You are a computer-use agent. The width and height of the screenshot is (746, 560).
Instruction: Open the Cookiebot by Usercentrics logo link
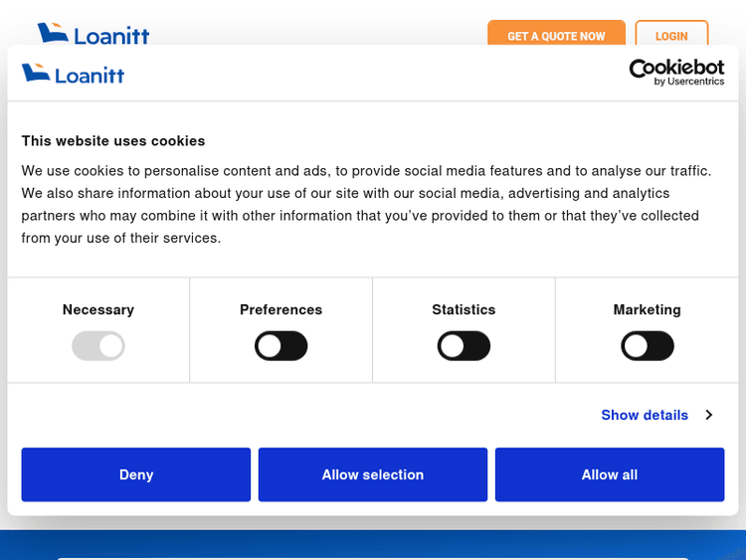(x=676, y=72)
